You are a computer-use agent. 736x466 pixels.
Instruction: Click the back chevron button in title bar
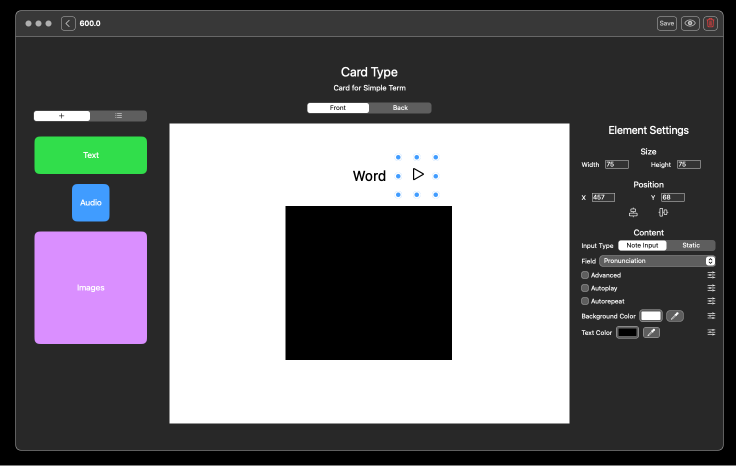68,23
